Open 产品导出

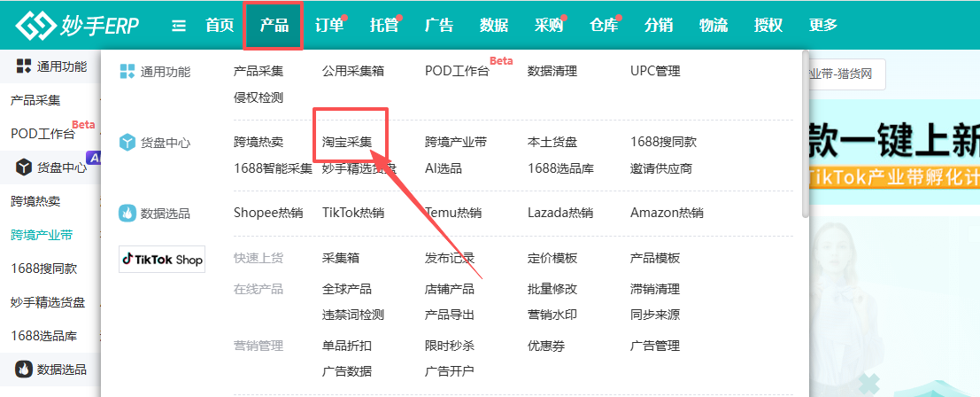(x=450, y=315)
